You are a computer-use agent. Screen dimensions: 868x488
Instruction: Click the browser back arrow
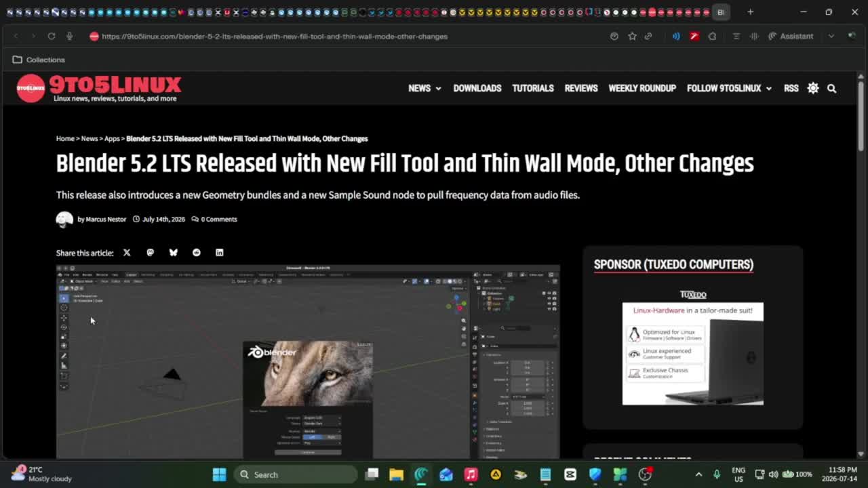[16, 36]
